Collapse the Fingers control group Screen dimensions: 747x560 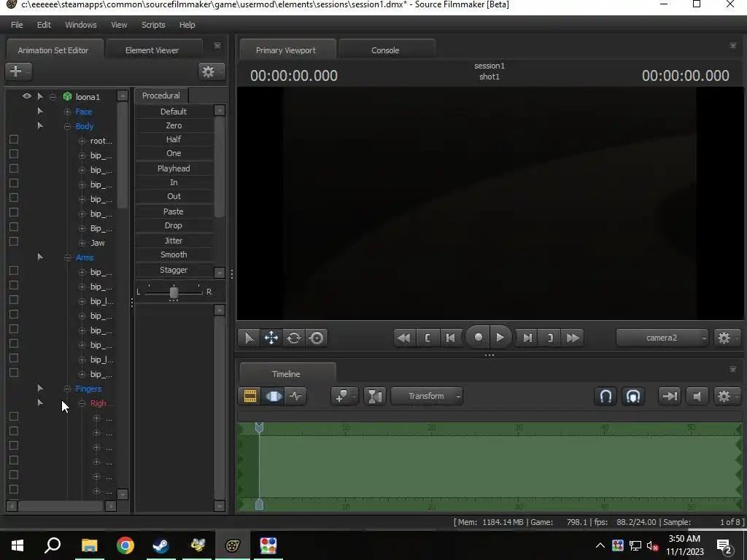tap(67, 389)
